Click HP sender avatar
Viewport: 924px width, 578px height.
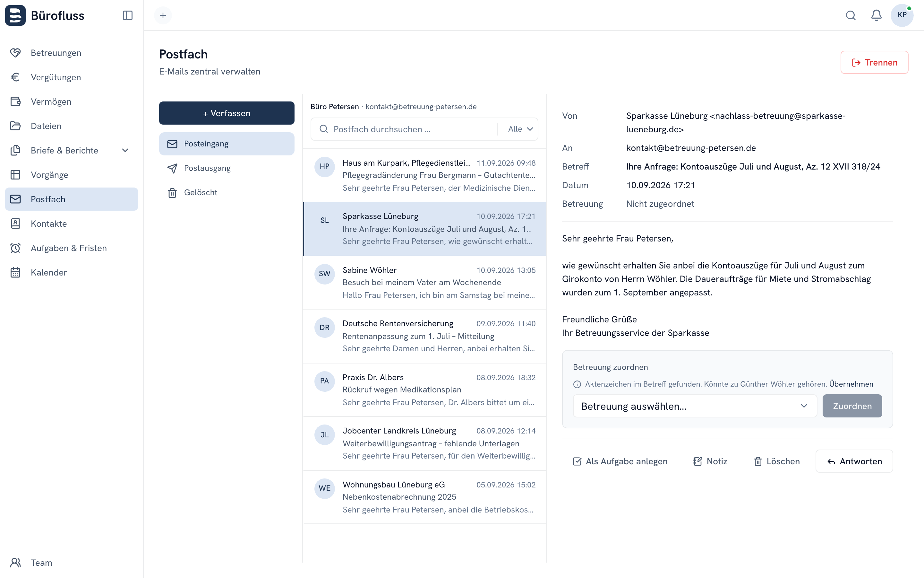[x=325, y=167]
